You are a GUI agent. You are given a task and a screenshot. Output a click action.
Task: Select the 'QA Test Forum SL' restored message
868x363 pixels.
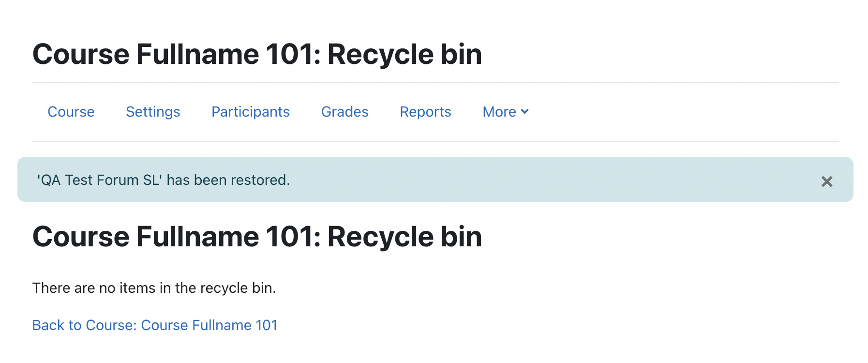coord(164,180)
